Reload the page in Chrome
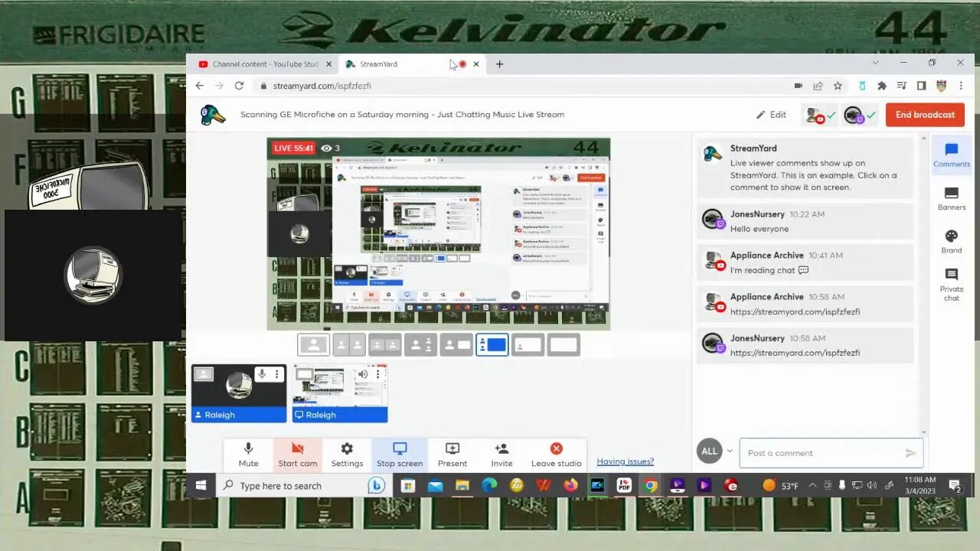980x551 pixels. tap(239, 86)
